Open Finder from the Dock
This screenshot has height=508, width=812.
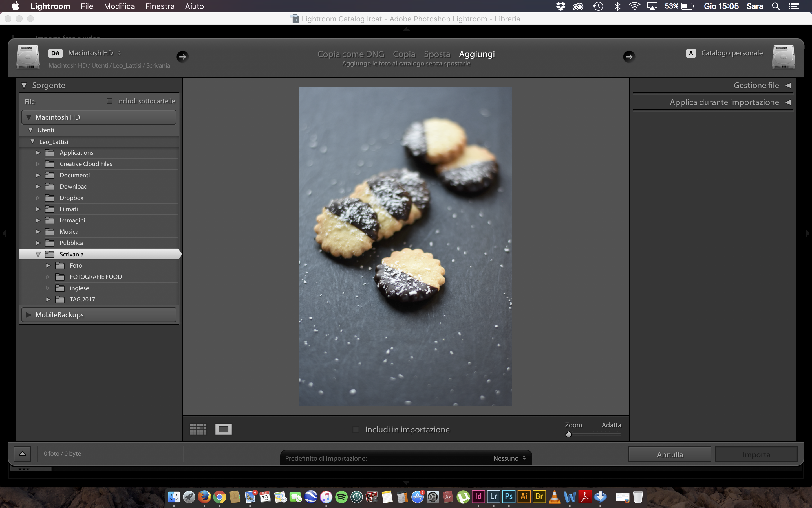(174, 497)
